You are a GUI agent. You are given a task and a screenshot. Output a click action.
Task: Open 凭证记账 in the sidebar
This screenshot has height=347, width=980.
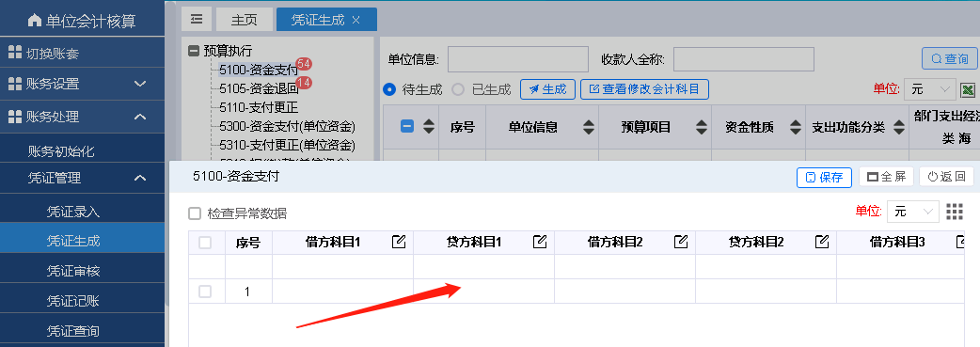73,301
